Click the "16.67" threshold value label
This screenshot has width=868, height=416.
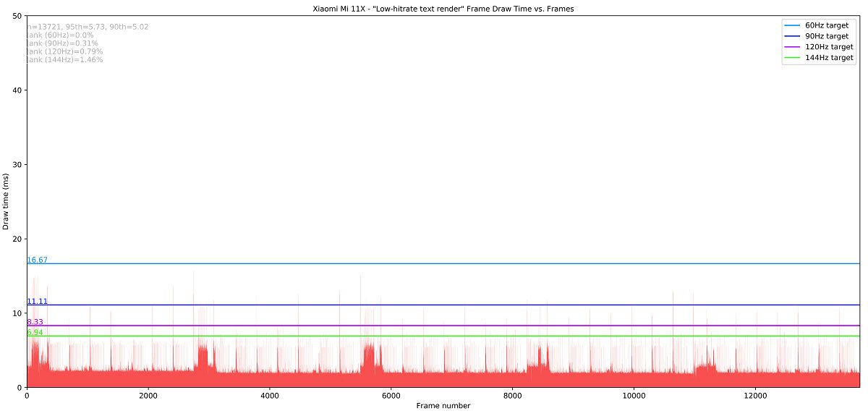coord(38,260)
